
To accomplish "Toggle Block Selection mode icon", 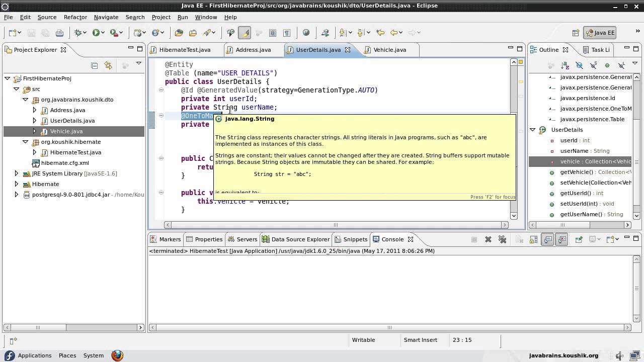I will tap(273, 33).
